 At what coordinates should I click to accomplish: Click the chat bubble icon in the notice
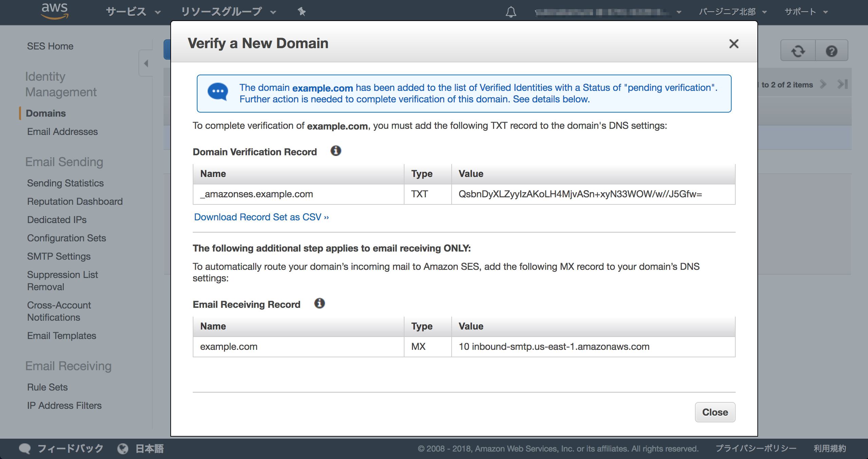[218, 92]
